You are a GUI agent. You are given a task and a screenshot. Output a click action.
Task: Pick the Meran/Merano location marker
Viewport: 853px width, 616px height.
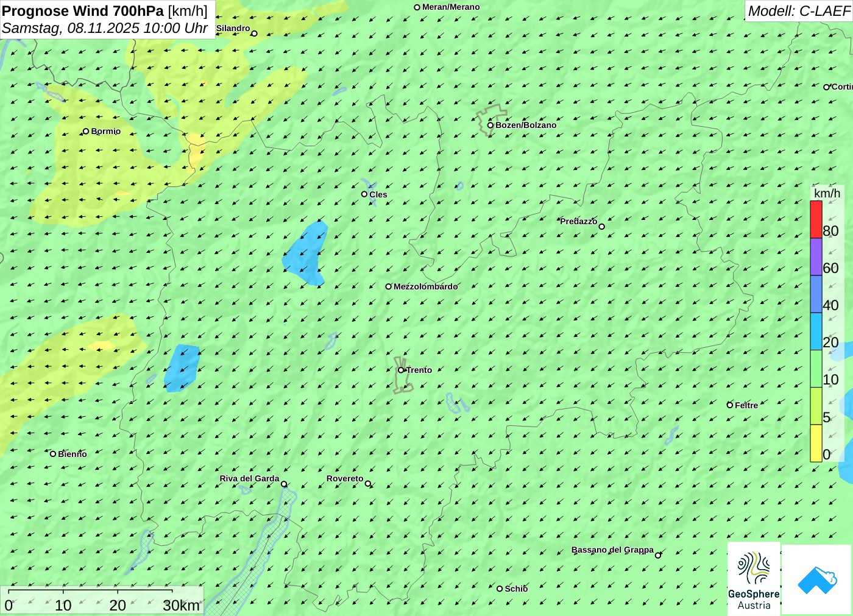click(417, 7)
